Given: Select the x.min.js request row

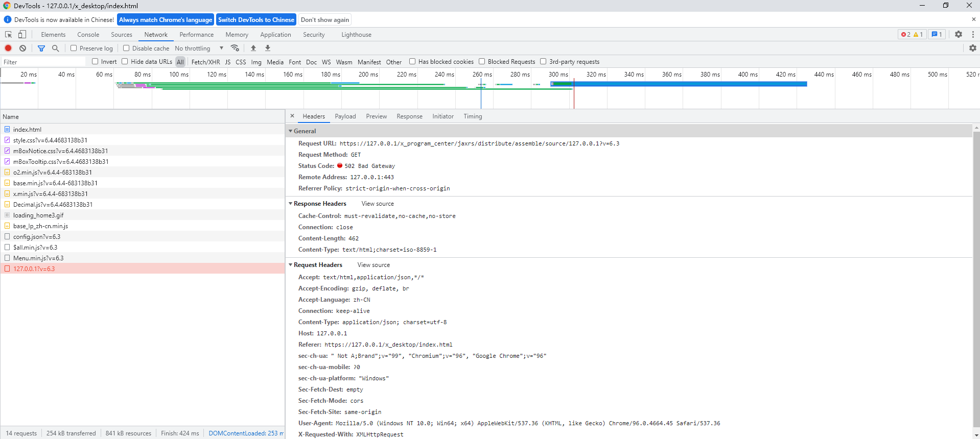Looking at the screenshot, I should point(143,193).
